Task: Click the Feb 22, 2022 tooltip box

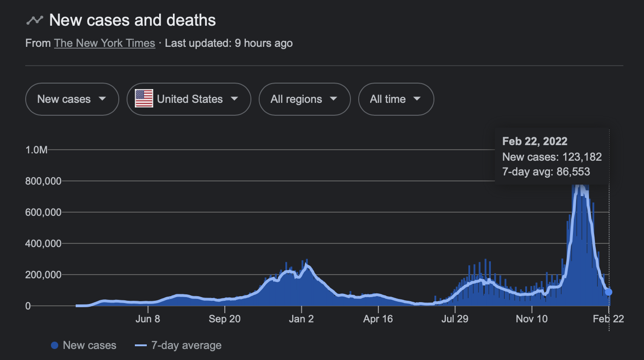Action: 552,157
